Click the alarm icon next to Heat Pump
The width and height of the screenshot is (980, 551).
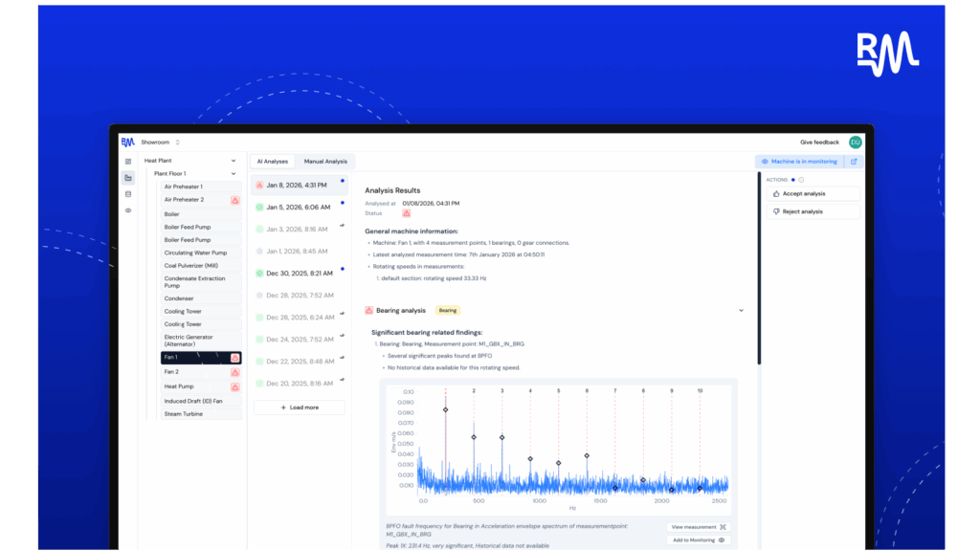(x=234, y=386)
